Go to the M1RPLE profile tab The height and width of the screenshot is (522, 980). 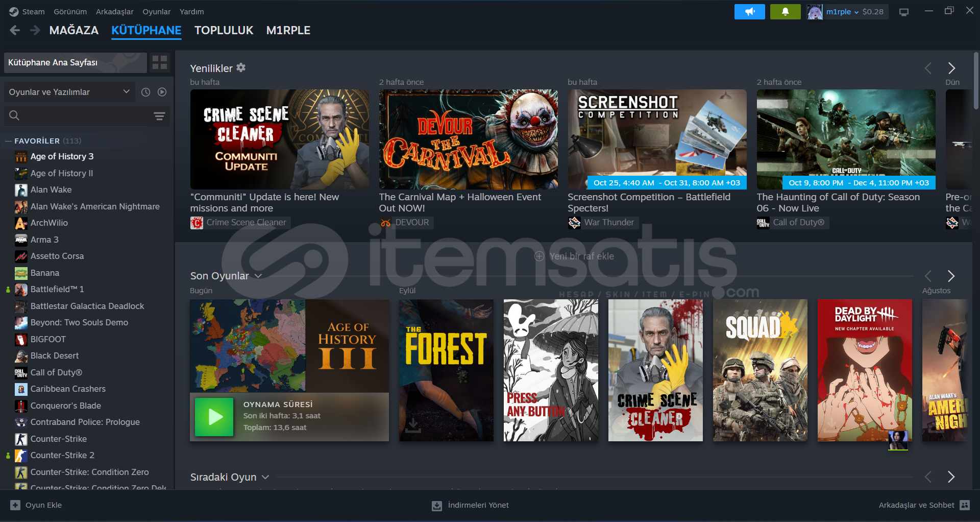pyautogui.click(x=288, y=31)
